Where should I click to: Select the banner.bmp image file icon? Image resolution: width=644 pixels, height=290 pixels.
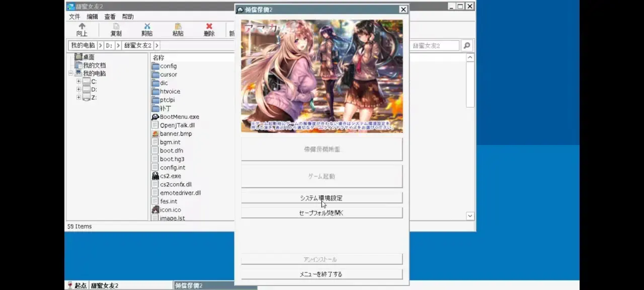155,134
